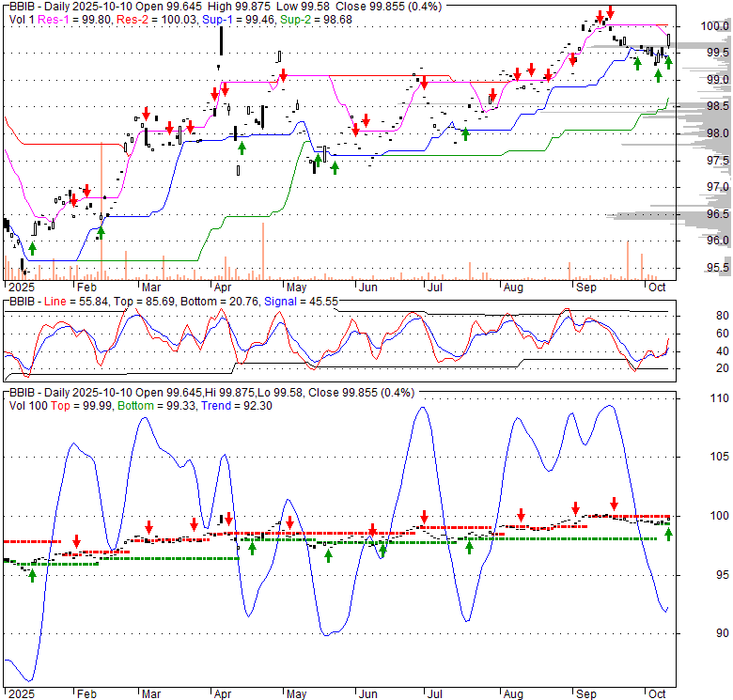Select the green up arrow in April on price chart
Screen dimensions: 733x700
point(242,147)
